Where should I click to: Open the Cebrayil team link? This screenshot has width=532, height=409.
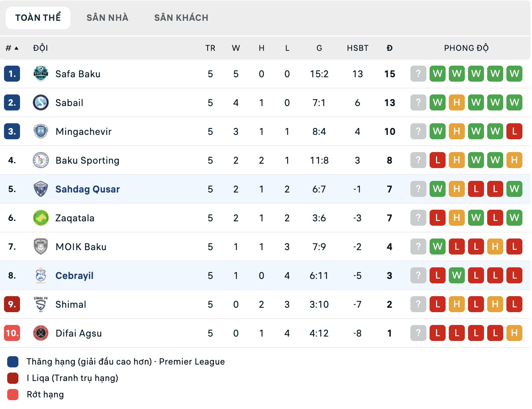coord(74,276)
